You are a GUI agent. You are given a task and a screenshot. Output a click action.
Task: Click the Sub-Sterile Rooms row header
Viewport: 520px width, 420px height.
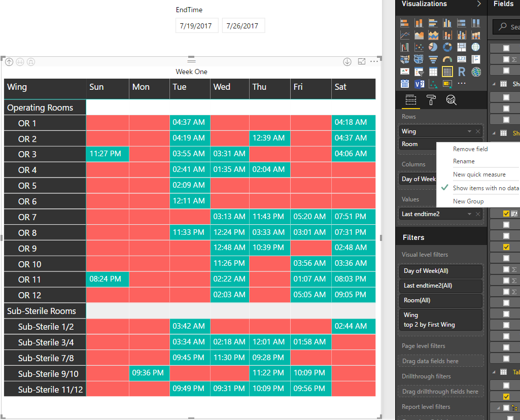45,311
